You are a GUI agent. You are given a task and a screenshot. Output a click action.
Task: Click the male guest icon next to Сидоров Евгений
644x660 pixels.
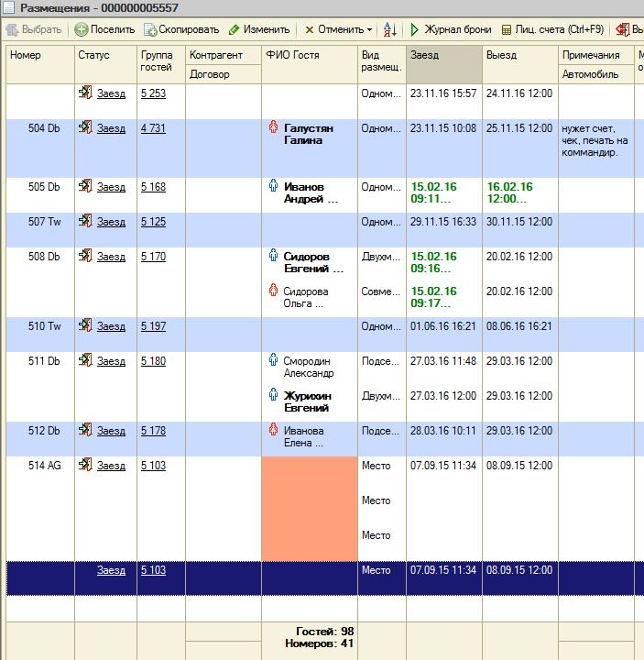[273, 255]
